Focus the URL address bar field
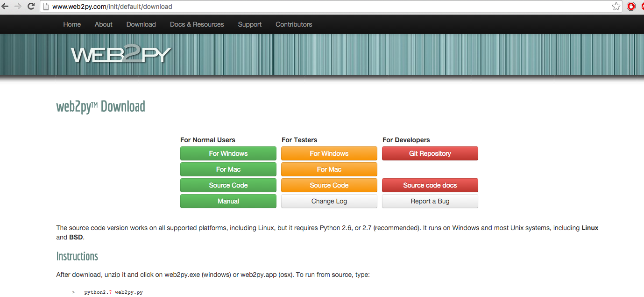The width and height of the screenshot is (644, 297). tap(327, 7)
